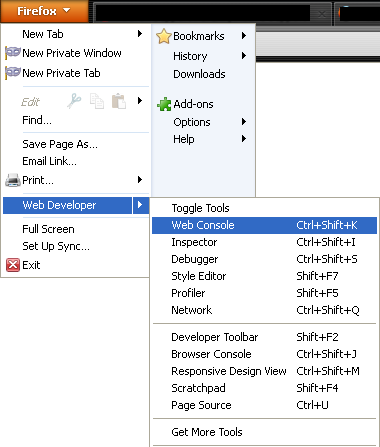Screen dimensions: 380x447
Task: Click the red Exit icon
Action: [13, 265]
